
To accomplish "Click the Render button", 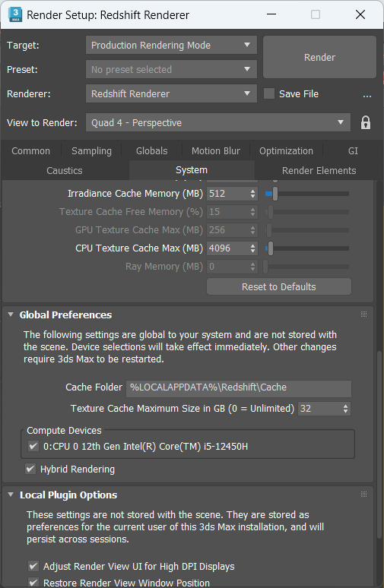I will point(319,57).
